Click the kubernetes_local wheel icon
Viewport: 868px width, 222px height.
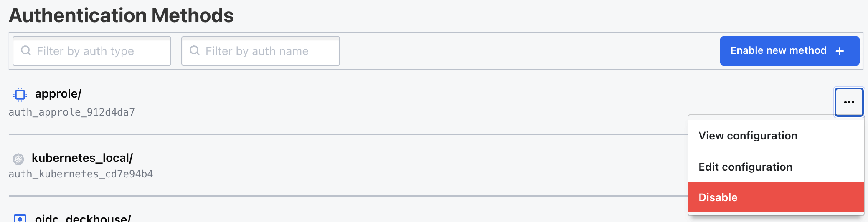pyautogui.click(x=18, y=159)
